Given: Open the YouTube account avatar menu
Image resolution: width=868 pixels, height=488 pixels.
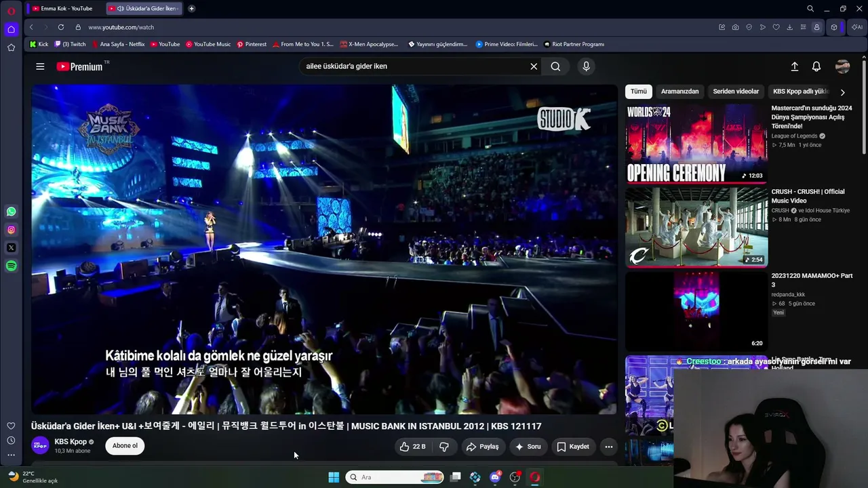Looking at the screenshot, I should tap(843, 66).
